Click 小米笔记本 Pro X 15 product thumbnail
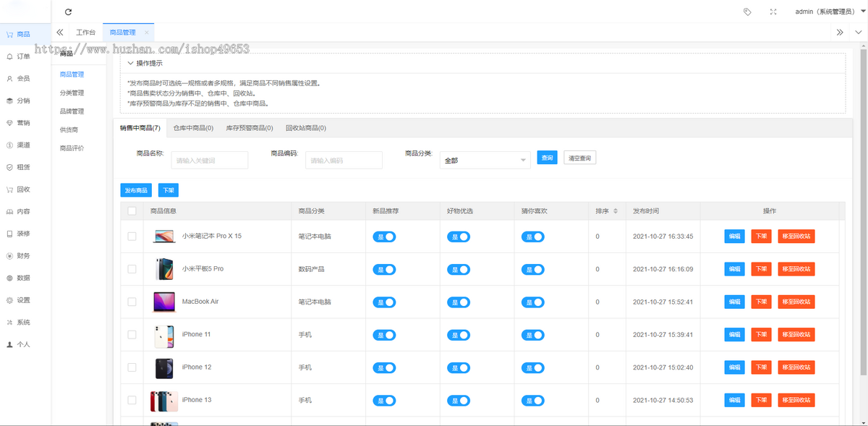Viewport: 868px width, 426px height. tap(164, 237)
